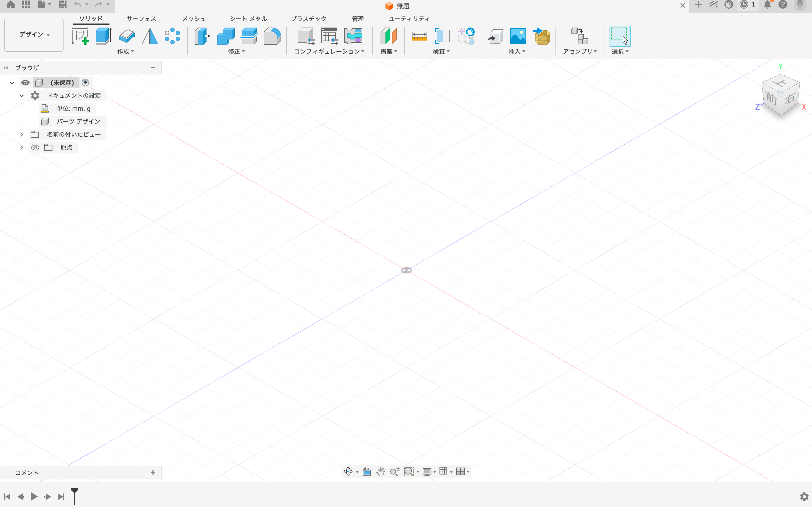Screen dimensions: 812x507
Task: Play the design timeline
Action: pyautogui.click(x=34, y=496)
